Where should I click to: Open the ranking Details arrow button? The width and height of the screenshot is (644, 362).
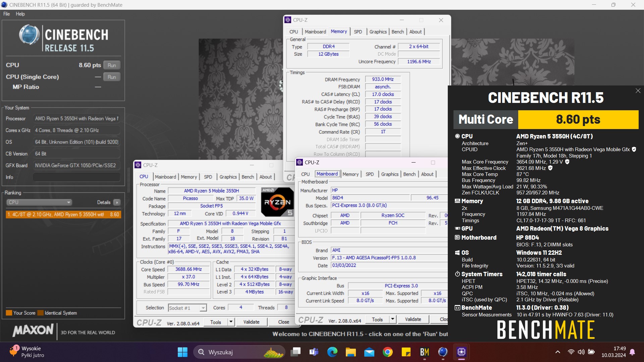(x=117, y=202)
